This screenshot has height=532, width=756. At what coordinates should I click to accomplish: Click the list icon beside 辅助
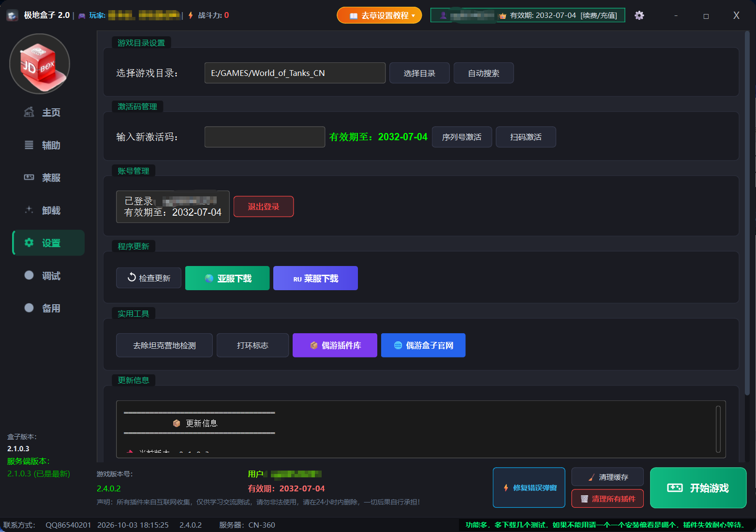point(29,145)
